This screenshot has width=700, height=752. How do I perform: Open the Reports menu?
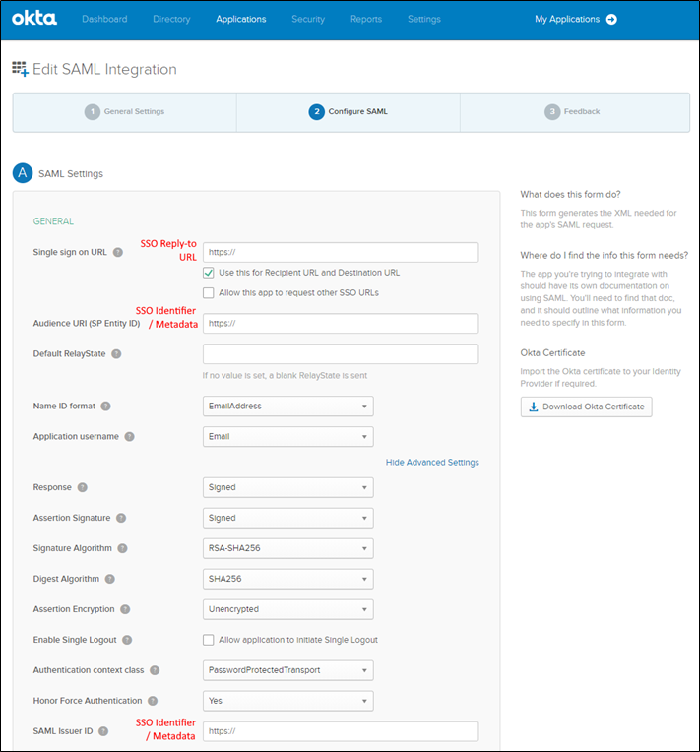tap(366, 19)
